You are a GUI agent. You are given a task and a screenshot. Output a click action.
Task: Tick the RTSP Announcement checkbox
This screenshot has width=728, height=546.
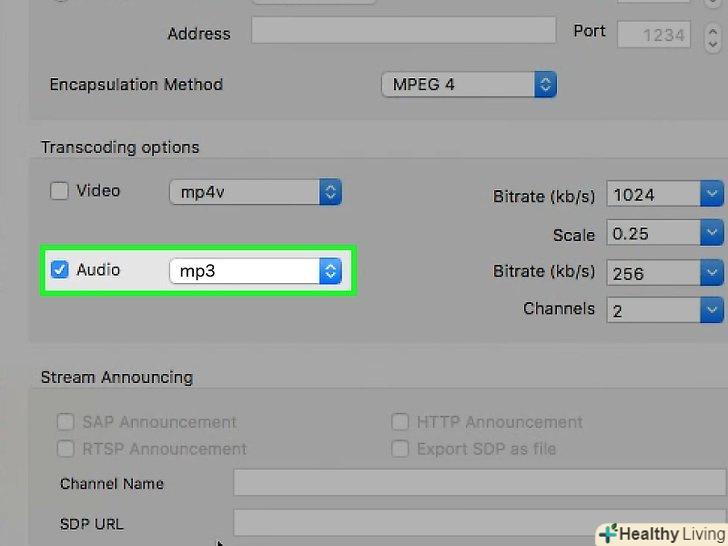click(x=65, y=449)
